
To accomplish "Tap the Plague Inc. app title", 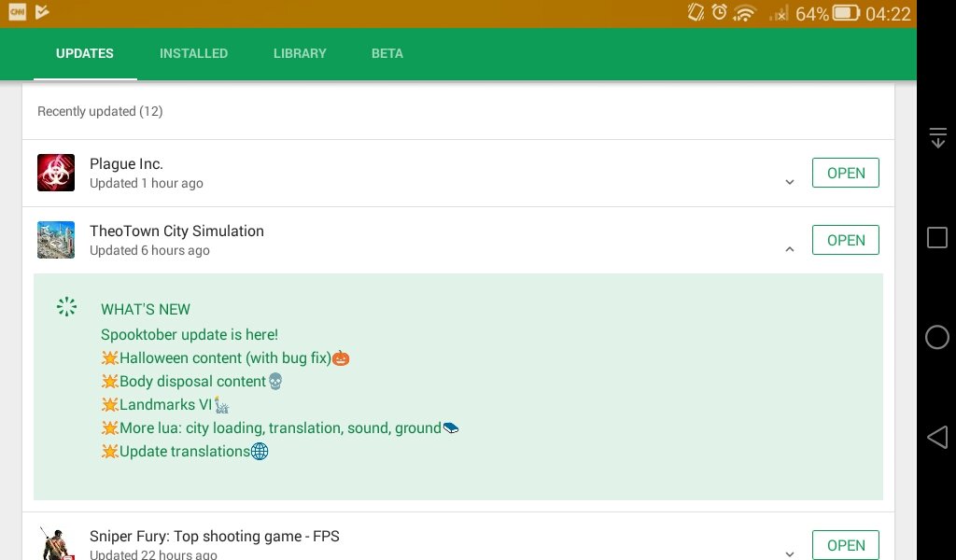I will (x=126, y=164).
